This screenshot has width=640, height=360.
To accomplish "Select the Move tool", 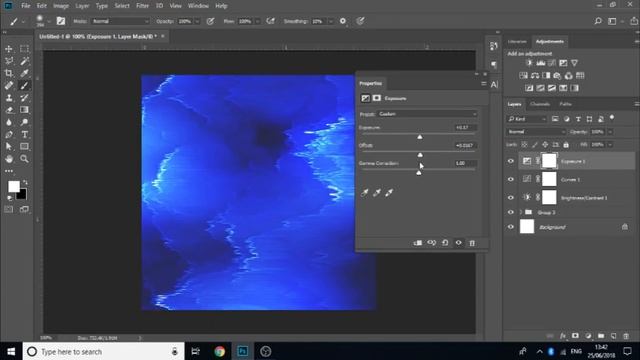I will tap(9, 49).
